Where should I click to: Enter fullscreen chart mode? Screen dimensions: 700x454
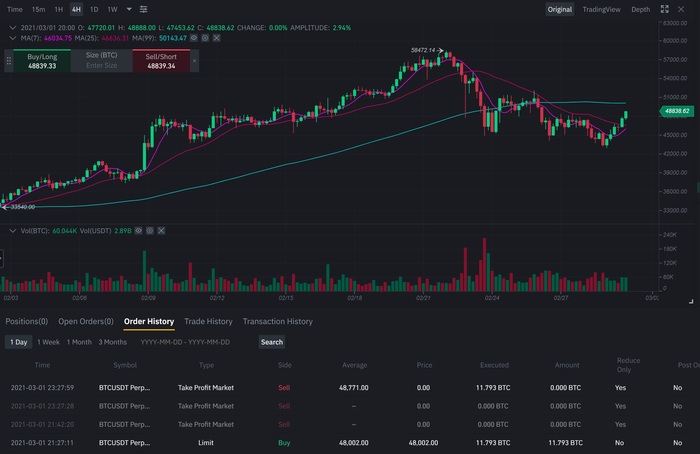664,9
